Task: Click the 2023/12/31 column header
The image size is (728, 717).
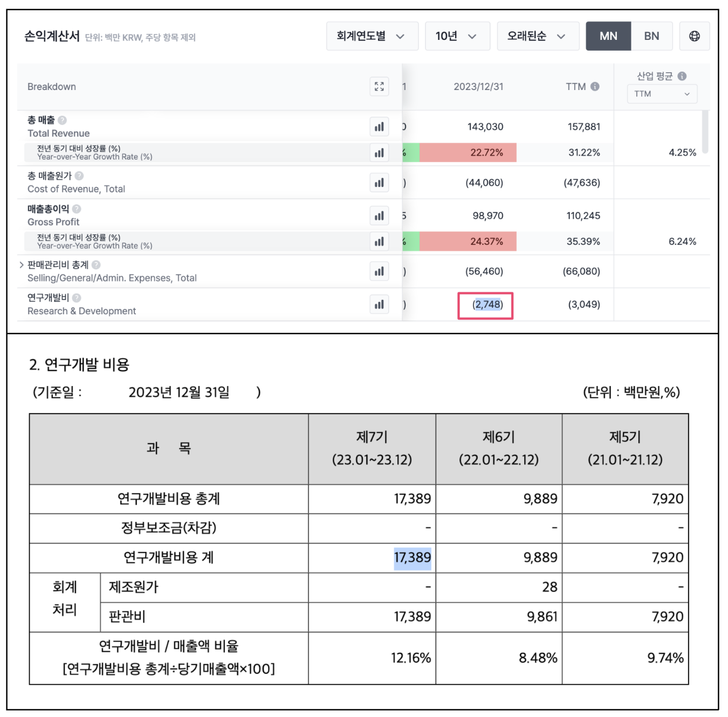Action: pyautogui.click(x=478, y=87)
